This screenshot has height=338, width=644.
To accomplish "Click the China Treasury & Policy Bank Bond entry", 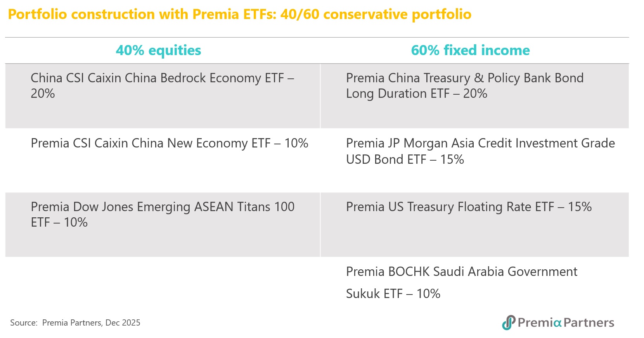I will pos(464,78).
